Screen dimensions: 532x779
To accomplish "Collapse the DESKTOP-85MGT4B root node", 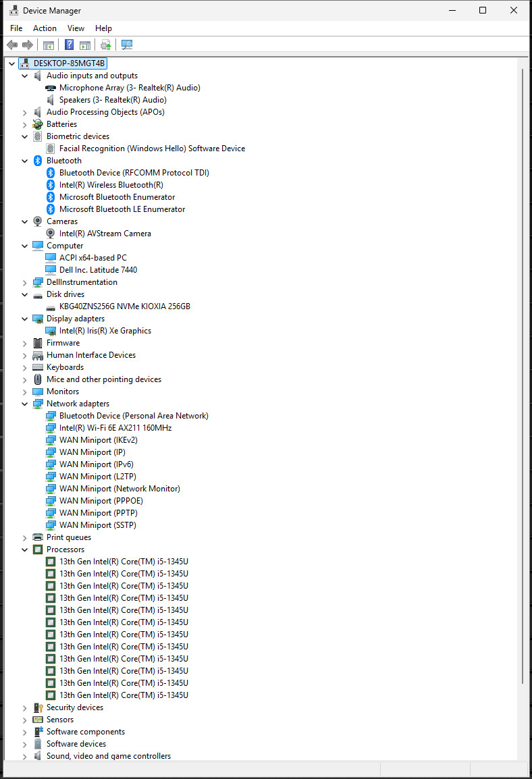I will pyautogui.click(x=12, y=63).
